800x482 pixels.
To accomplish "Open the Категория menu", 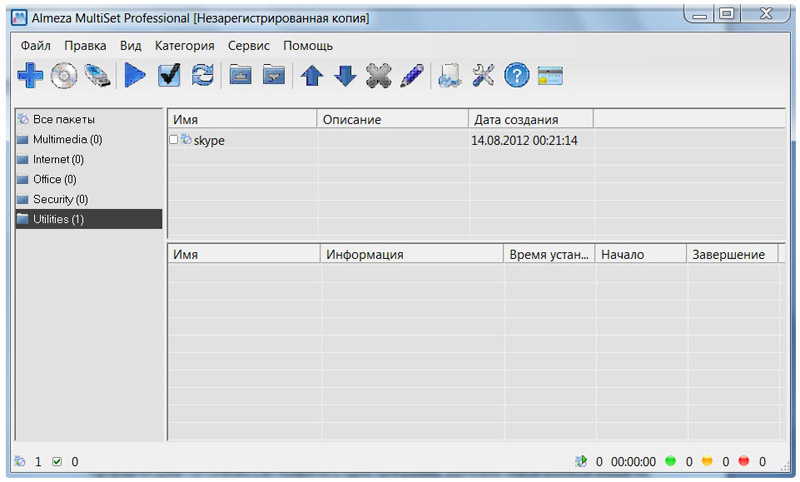I will pos(185,45).
